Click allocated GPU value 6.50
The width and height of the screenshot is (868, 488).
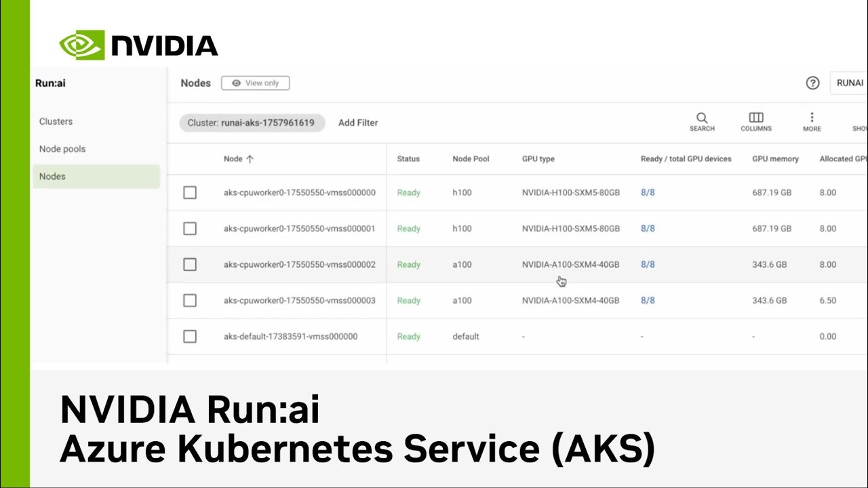[828, 300]
